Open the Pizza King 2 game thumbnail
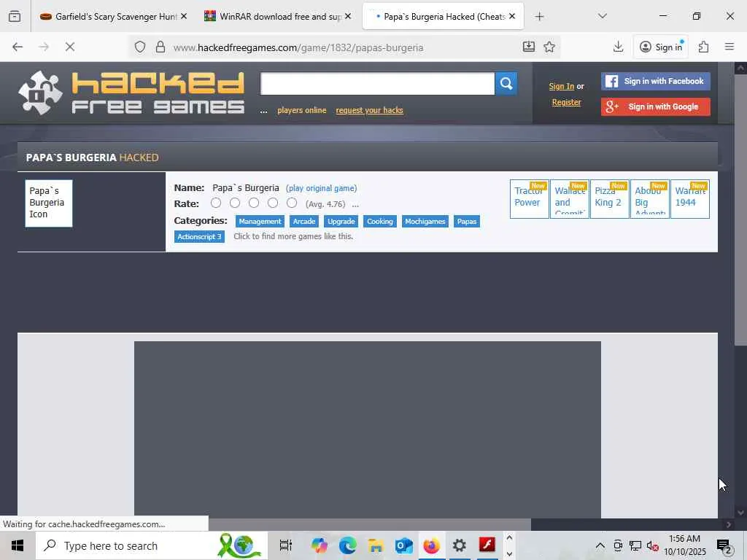Image resolution: width=747 pixels, height=560 pixels. [609, 199]
